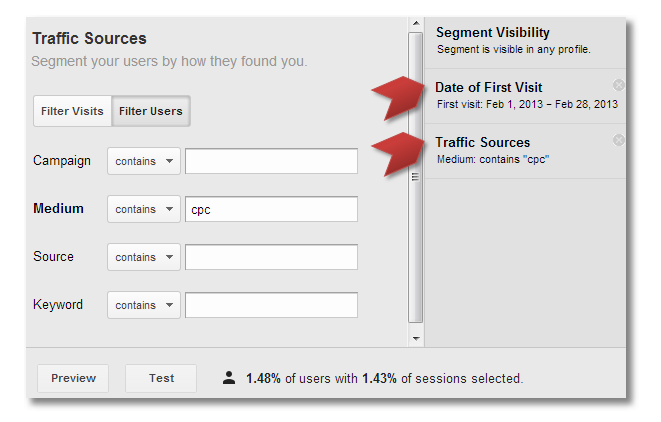
Task: Click the Preview button
Action: [73, 378]
